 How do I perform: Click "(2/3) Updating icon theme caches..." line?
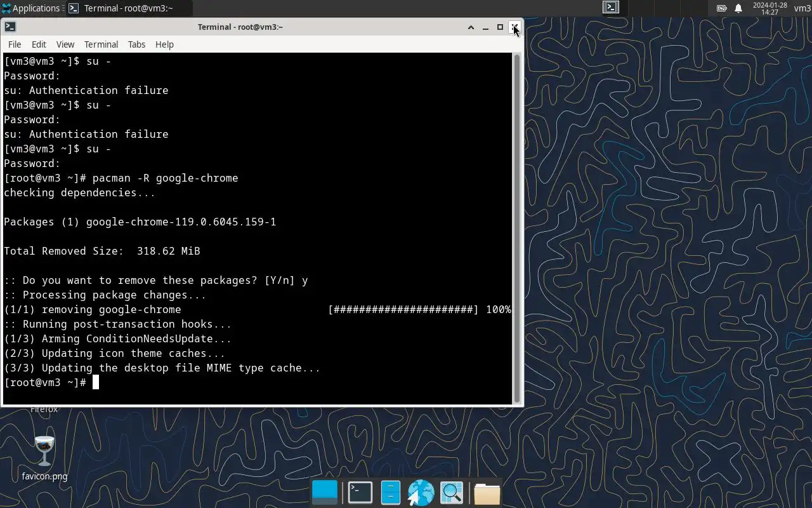coord(115,353)
